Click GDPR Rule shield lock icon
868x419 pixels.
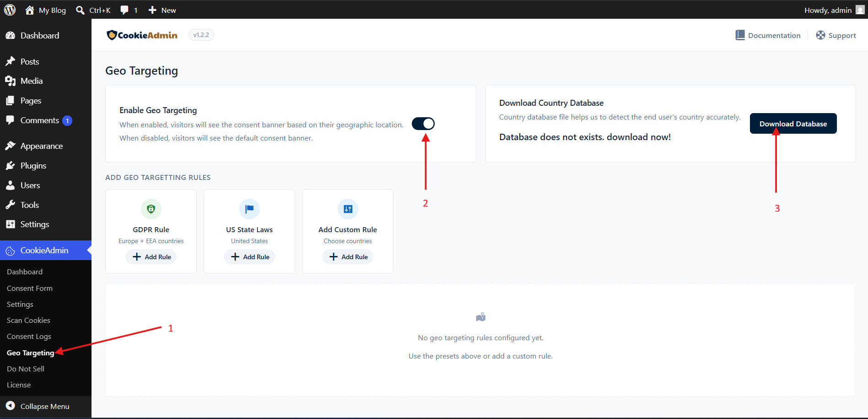151,209
